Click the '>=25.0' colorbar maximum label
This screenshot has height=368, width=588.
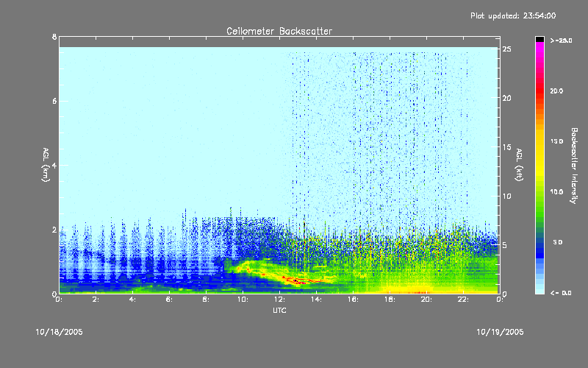click(x=562, y=40)
